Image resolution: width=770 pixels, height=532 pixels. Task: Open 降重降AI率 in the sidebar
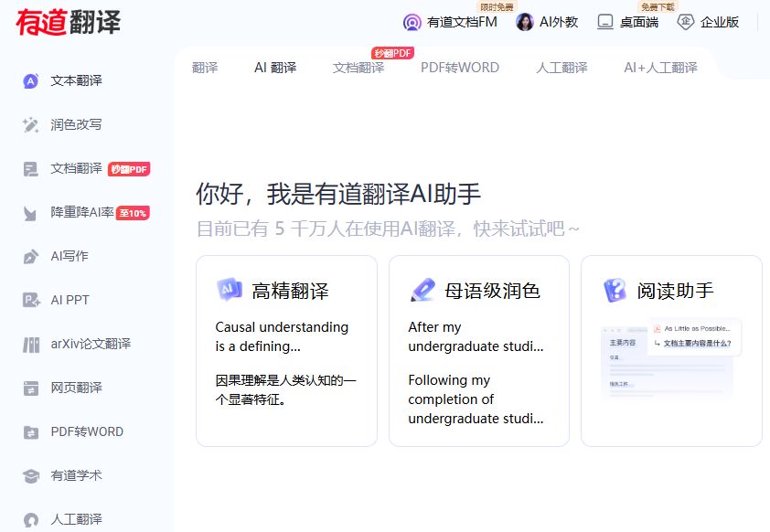[82, 212]
